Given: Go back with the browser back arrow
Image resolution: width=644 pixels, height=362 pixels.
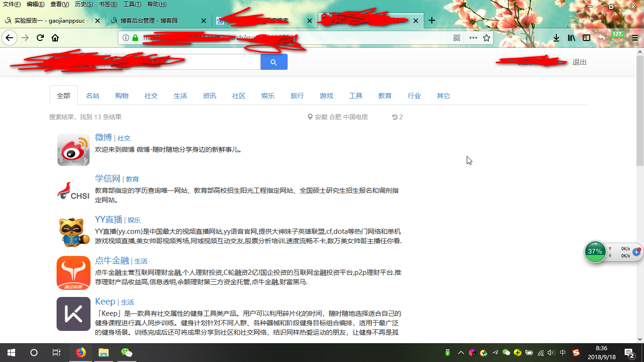Looking at the screenshot, I should click(9, 38).
